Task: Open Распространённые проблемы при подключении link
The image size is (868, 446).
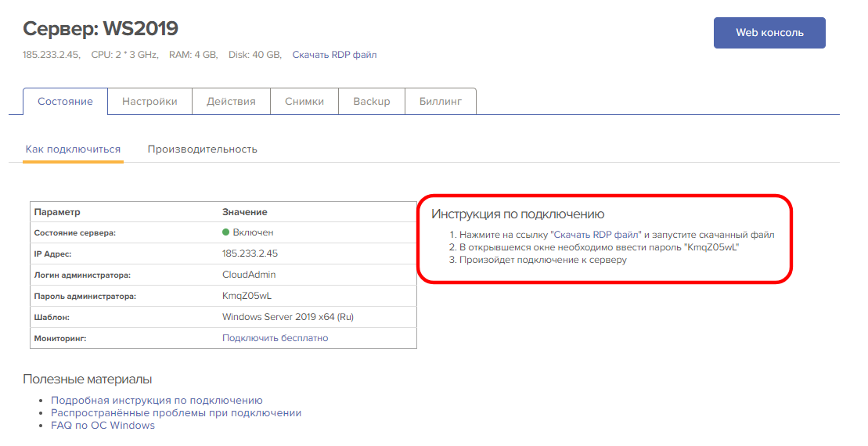Action: [x=176, y=412]
